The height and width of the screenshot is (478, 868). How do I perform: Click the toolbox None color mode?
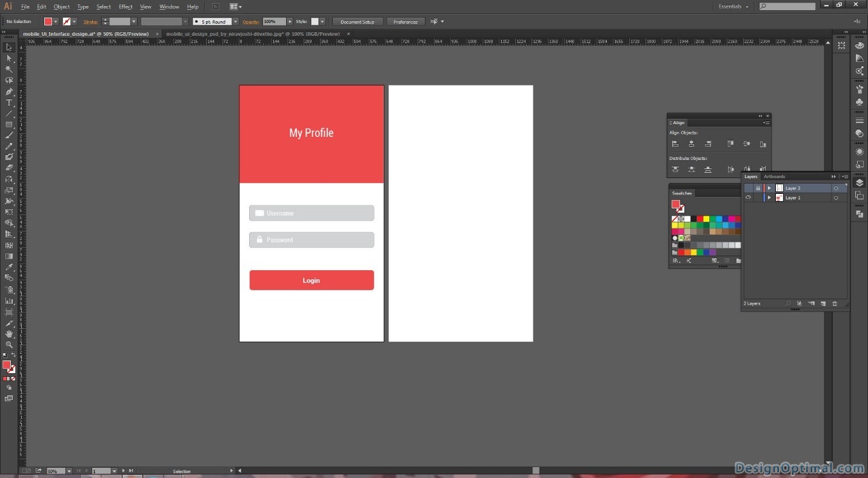coord(13,379)
